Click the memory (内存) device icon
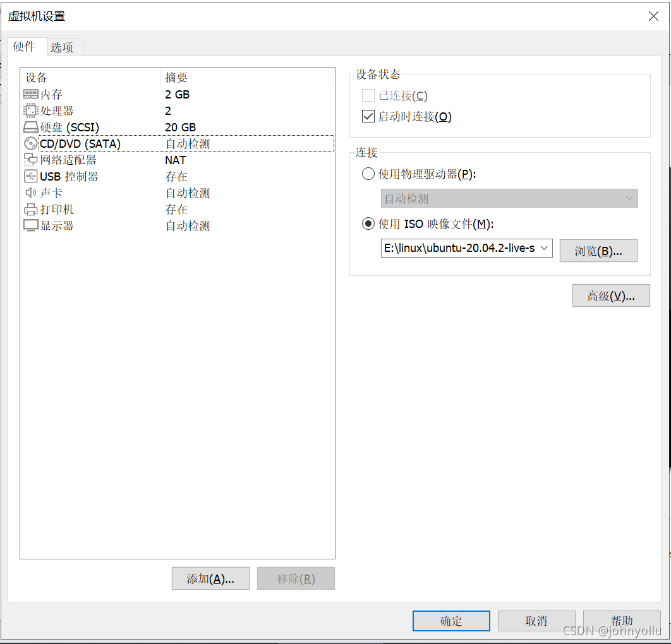Screen dimensions: 671x644 pyautogui.click(x=31, y=94)
